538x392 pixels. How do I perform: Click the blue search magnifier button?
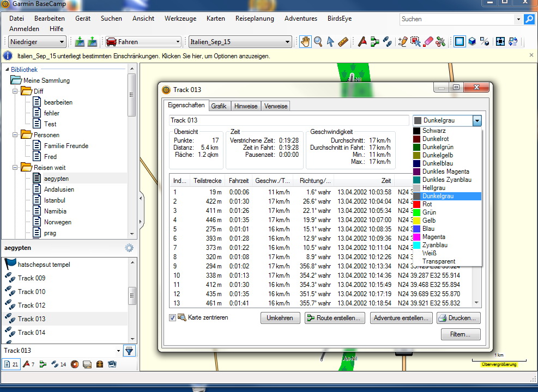pos(529,19)
